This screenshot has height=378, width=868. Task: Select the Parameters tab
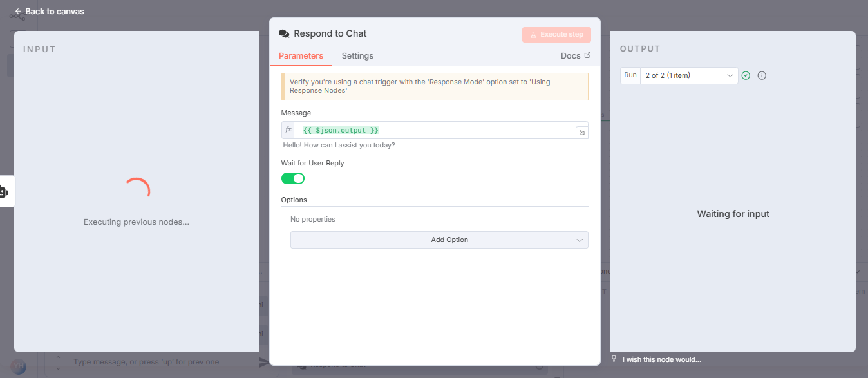pos(301,56)
